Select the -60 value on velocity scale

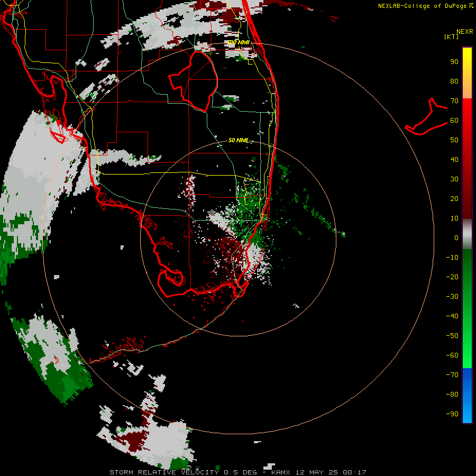point(452,355)
